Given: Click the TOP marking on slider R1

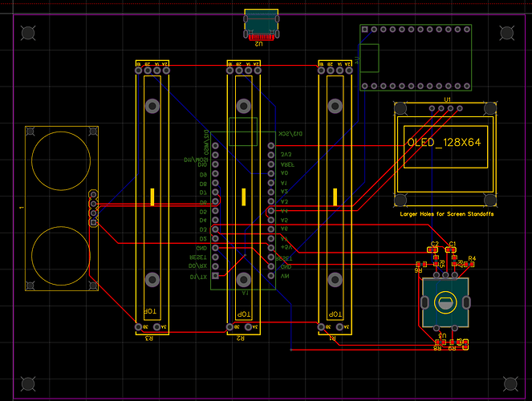Looking at the screenshot, I should coord(335,314).
